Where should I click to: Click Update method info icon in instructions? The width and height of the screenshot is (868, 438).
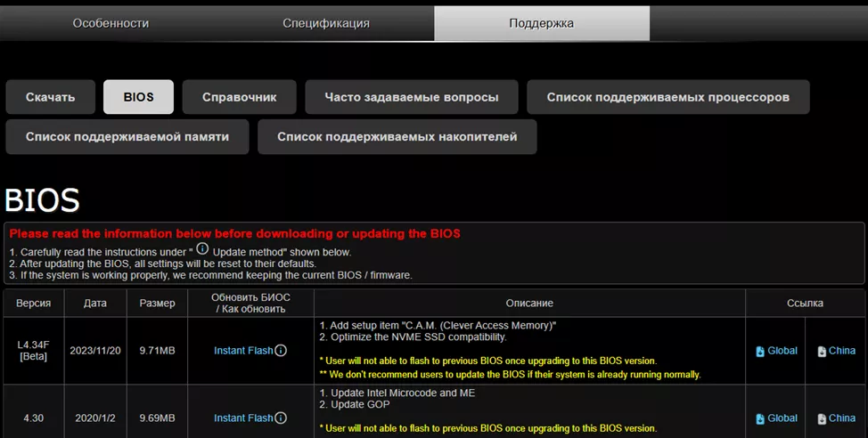pyautogui.click(x=202, y=249)
